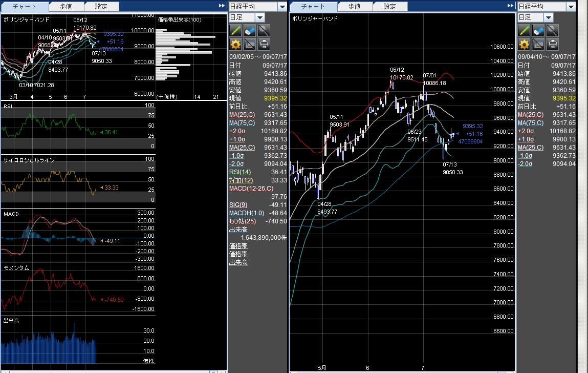The width and height of the screenshot is (588, 373).
Task: Open the gear settings icon in left panel
Action: [235, 44]
